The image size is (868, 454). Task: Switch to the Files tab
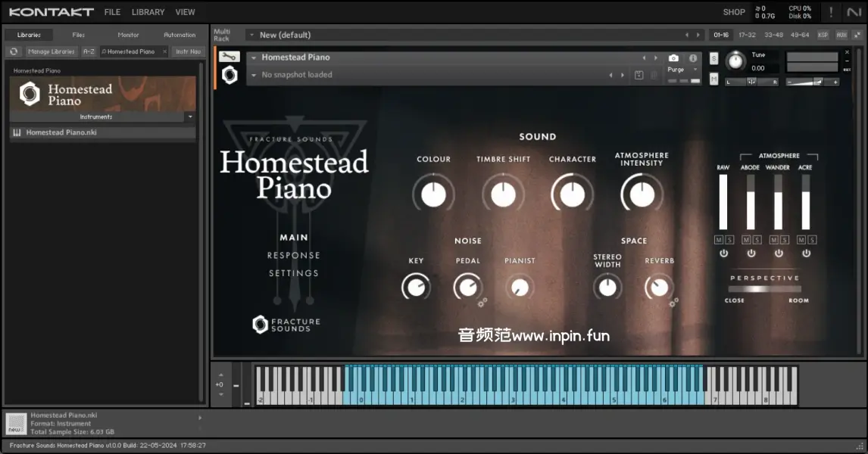[x=79, y=35]
